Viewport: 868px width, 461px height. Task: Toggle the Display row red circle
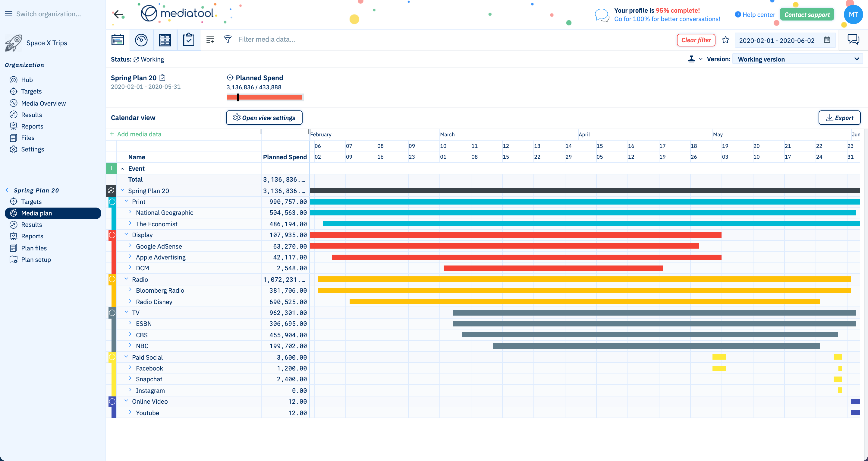(112, 235)
